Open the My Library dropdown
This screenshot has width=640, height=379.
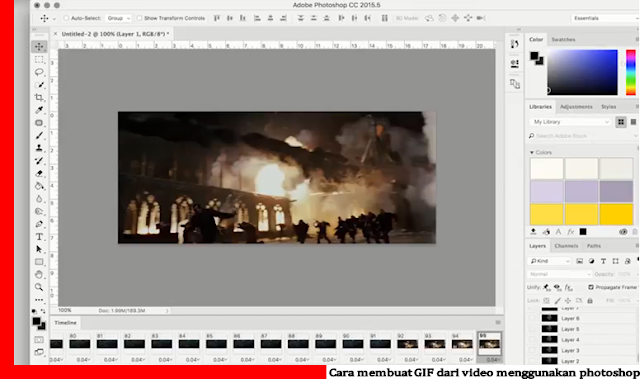click(571, 122)
